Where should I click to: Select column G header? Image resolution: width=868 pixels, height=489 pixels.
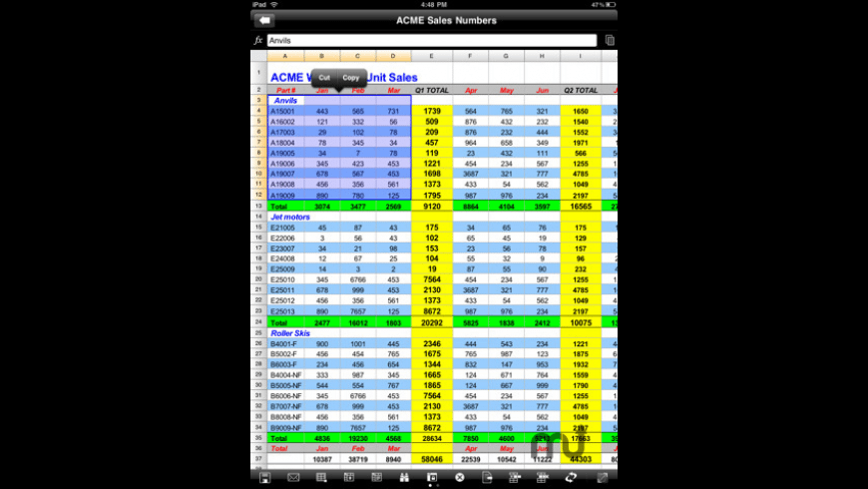pyautogui.click(x=506, y=56)
